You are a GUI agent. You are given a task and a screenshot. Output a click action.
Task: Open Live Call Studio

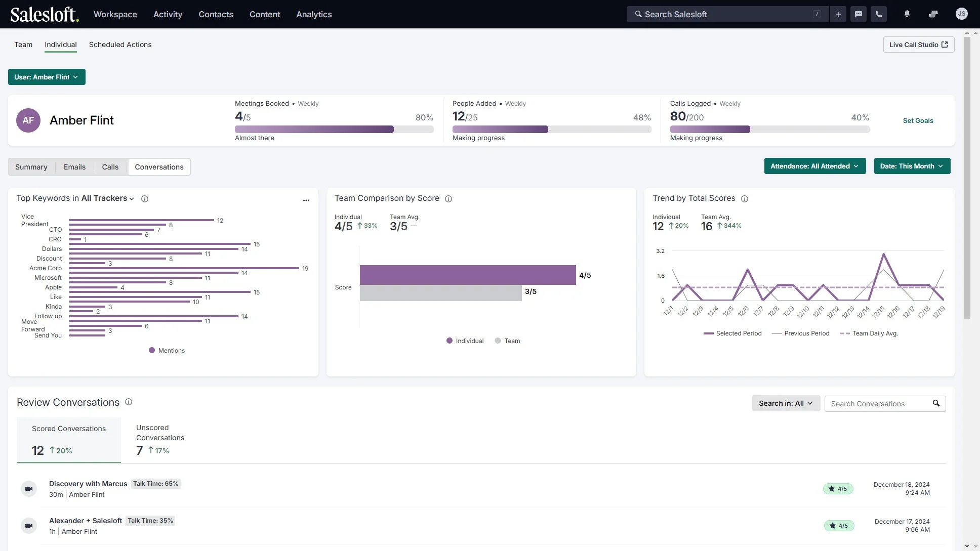coord(919,45)
